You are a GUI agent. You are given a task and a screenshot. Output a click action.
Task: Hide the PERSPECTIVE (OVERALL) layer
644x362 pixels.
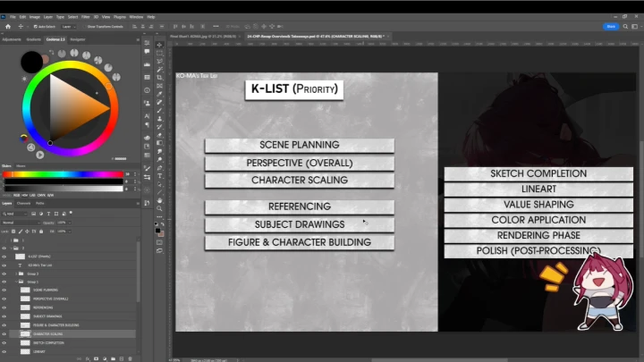[x=4, y=299]
